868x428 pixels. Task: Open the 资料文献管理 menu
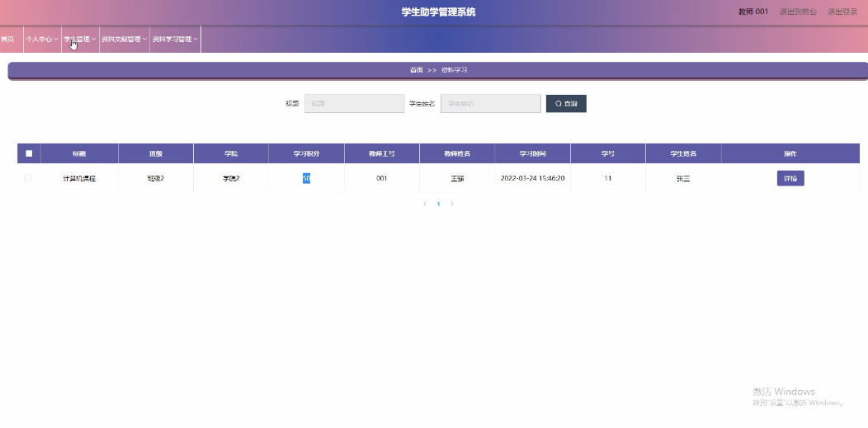[x=125, y=40]
